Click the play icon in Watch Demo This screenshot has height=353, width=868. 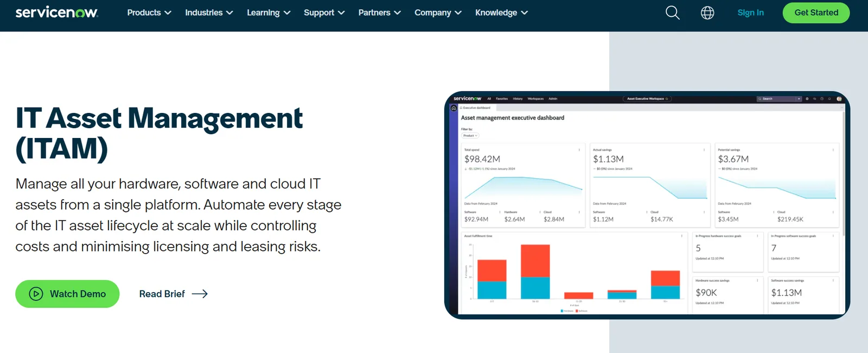tap(36, 294)
